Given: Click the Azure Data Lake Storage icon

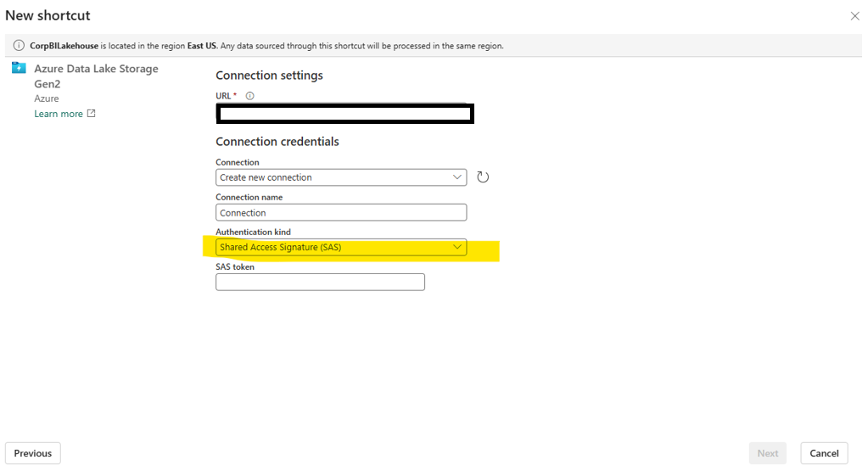Looking at the screenshot, I should pyautogui.click(x=19, y=68).
